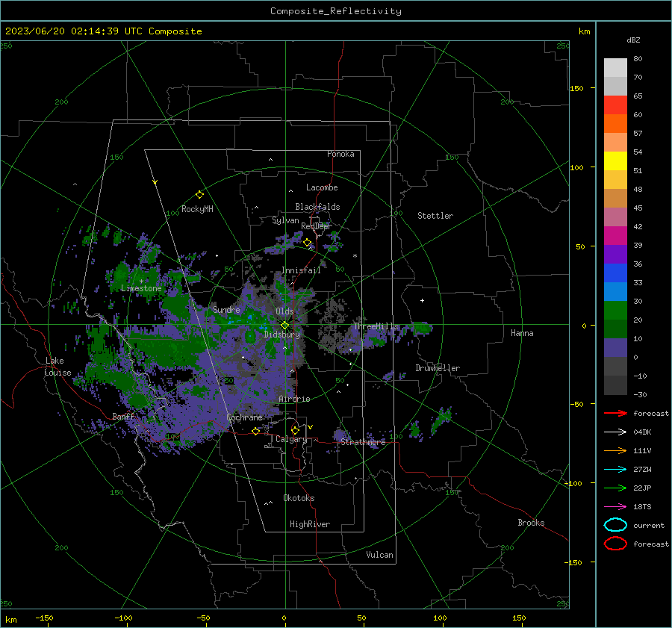This screenshot has height=628, width=672.
Task: Click the Innisfail label
Action: coord(301,270)
